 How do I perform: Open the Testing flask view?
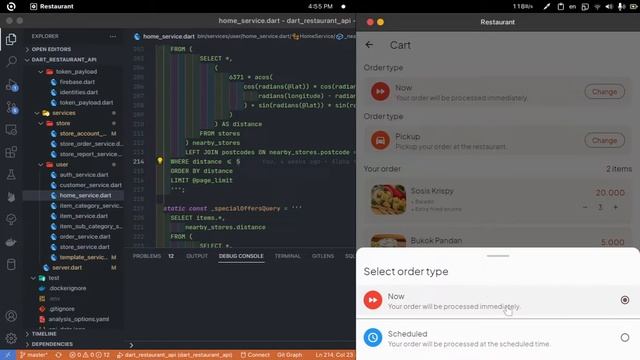click(11, 174)
